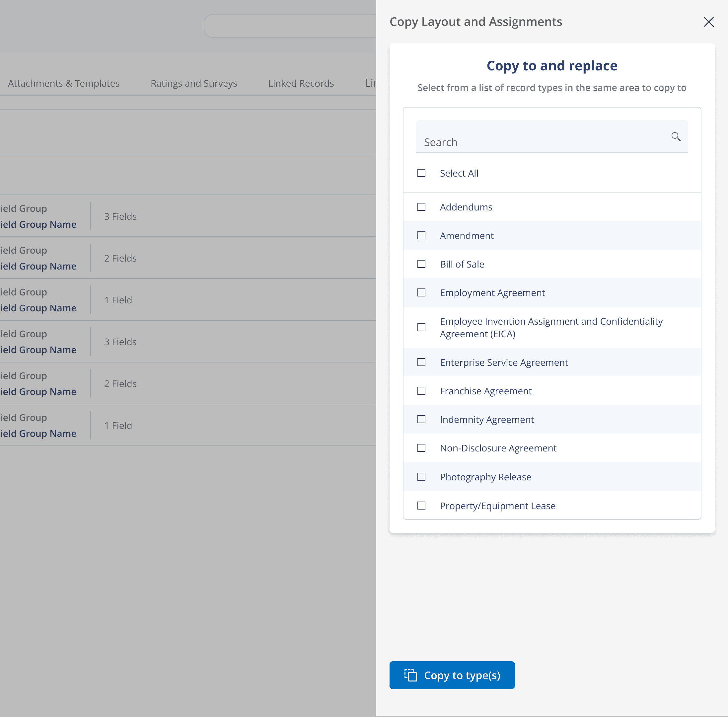Check the Franchise Agreement checkbox
This screenshot has width=728, height=717.
click(x=421, y=391)
